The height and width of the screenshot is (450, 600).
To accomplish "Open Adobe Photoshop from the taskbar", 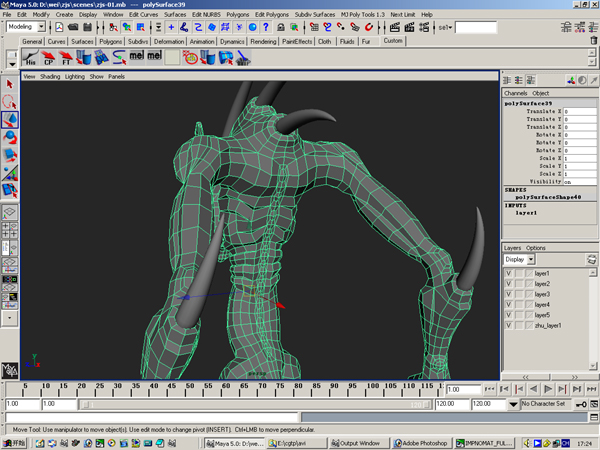I will 421,443.
